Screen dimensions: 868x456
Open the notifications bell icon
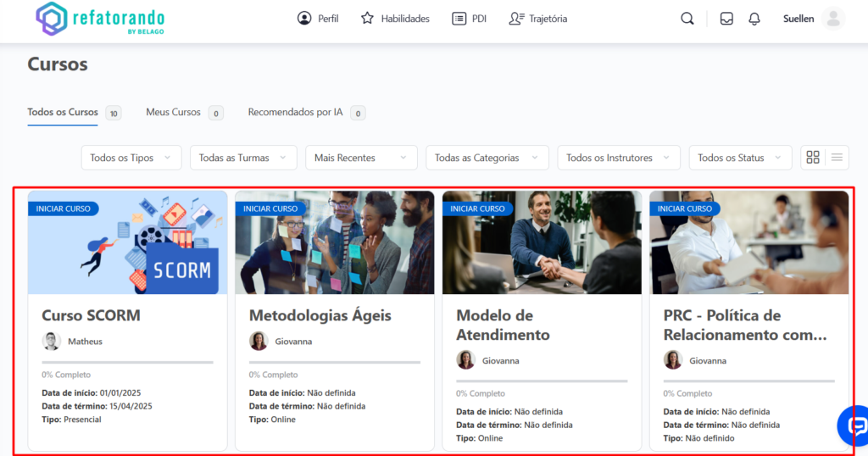[x=754, y=19]
